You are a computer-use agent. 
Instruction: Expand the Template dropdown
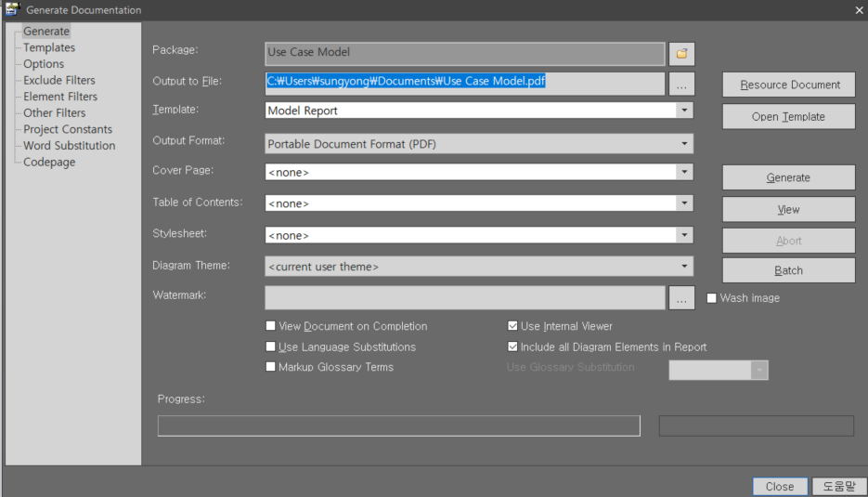pos(684,111)
